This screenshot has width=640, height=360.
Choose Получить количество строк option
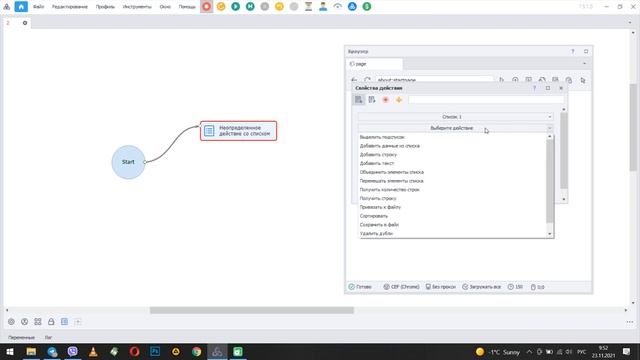(x=389, y=190)
